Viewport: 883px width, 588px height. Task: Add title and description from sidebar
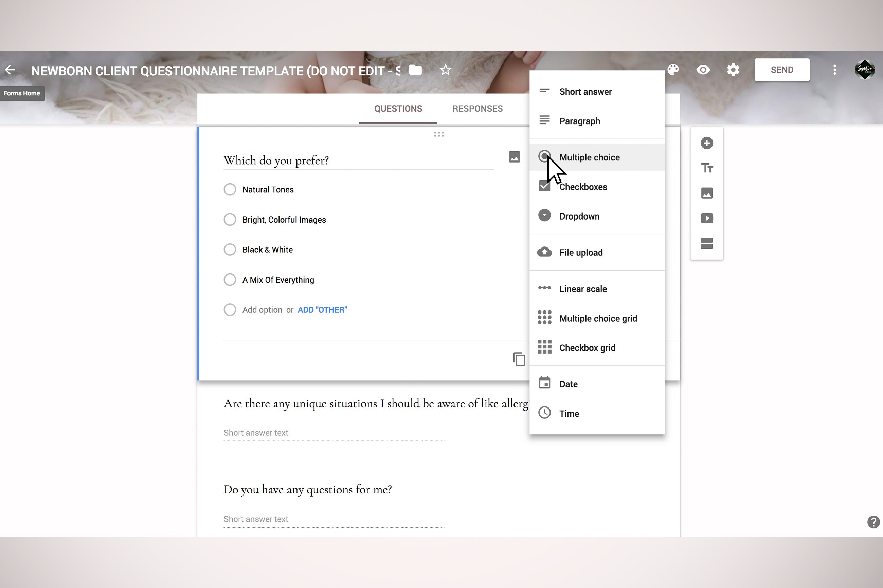[707, 168]
